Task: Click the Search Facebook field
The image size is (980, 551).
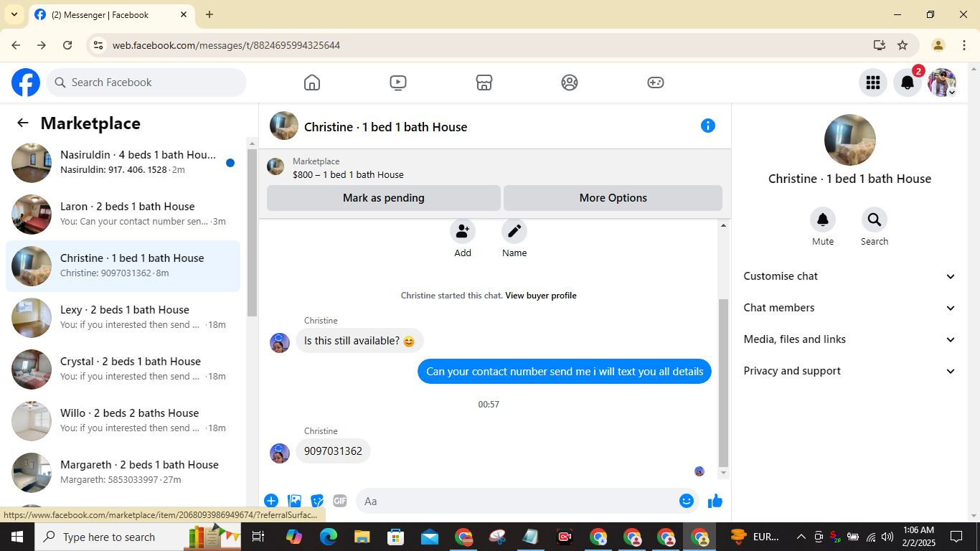Action: tap(146, 83)
